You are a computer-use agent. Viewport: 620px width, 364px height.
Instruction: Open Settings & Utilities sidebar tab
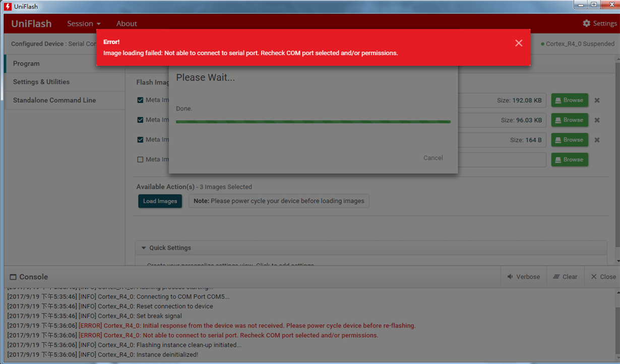click(x=65, y=82)
